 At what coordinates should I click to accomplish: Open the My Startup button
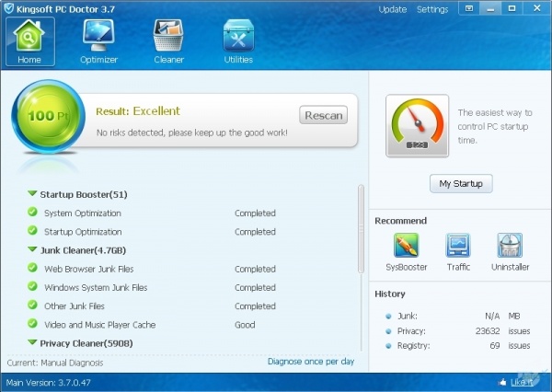461,183
